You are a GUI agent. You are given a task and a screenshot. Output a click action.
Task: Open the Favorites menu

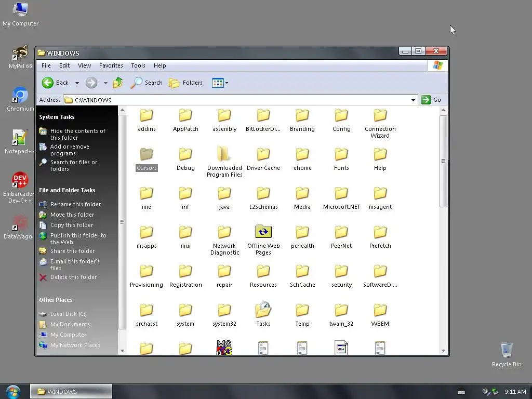111,65
